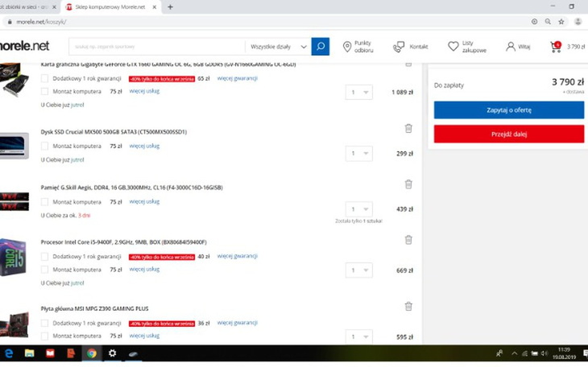Delete Intel Core i5-9400F from cart
Viewport: 588px width, 367px height.
tap(408, 240)
